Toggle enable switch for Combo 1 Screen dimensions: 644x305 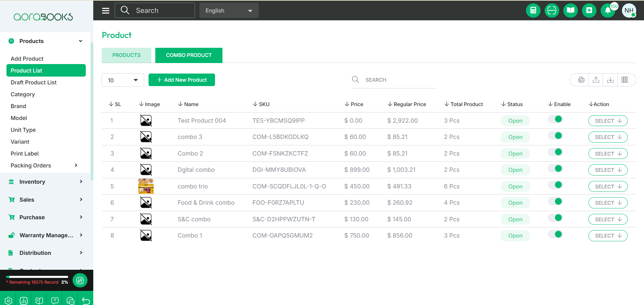point(555,234)
